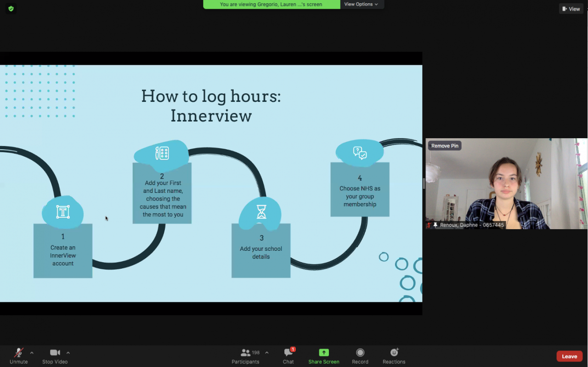Expand the Participants options arrow
This screenshot has width=588, height=367.
pos(267,353)
